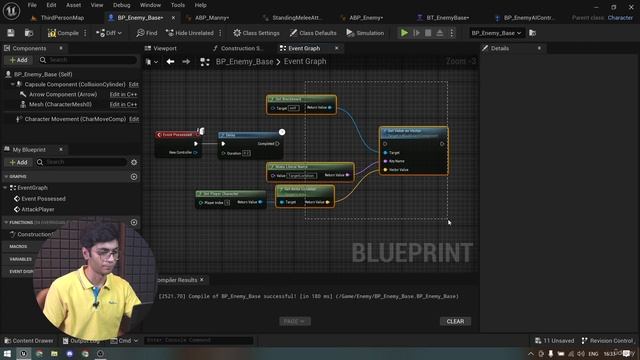The image size is (640, 360).
Task: Add a new graph with plus icon
Action: (134, 177)
